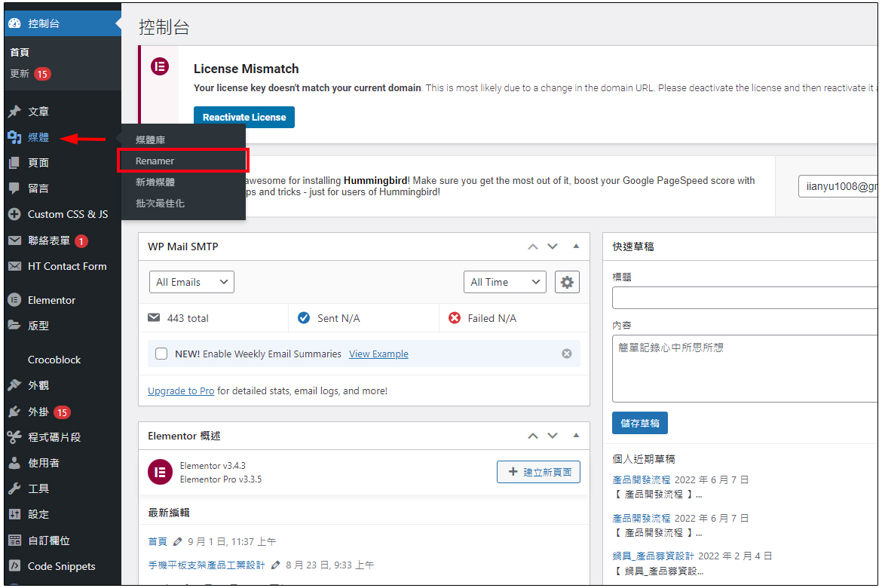Open 手機平板支架產品工業設計 link

click(207, 565)
